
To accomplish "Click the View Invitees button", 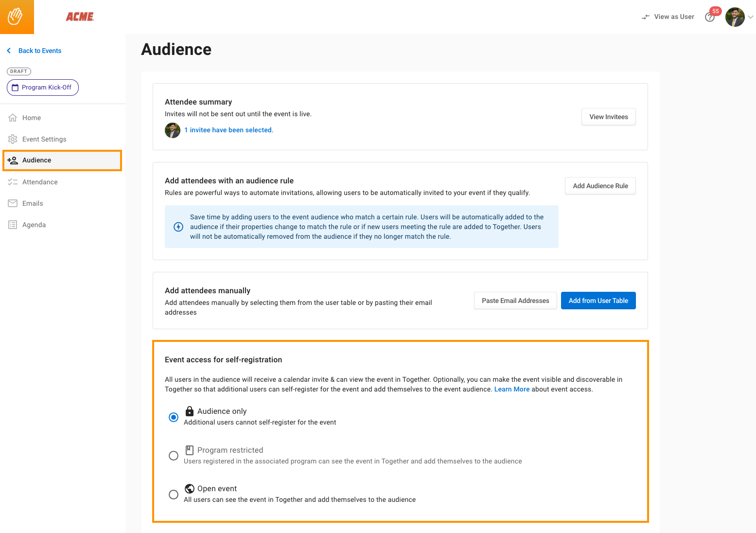I will [x=609, y=117].
